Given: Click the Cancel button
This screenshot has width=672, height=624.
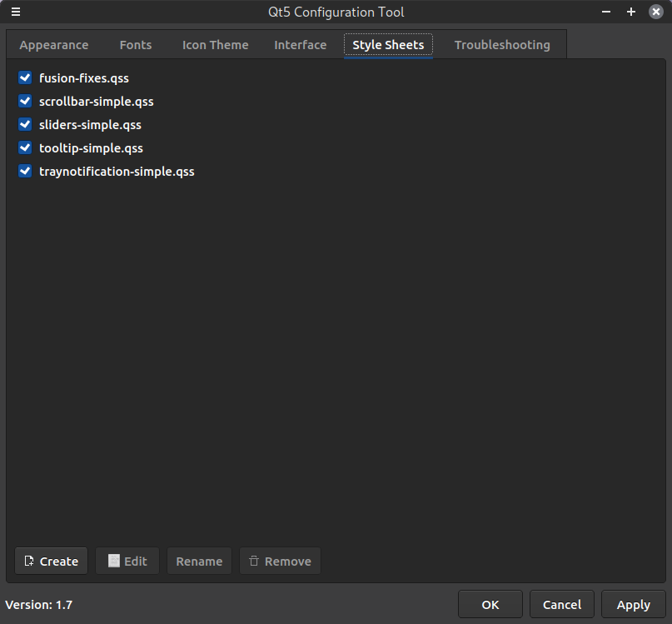Looking at the screenshot, I should pyautogui.click(x=562, y=605).
